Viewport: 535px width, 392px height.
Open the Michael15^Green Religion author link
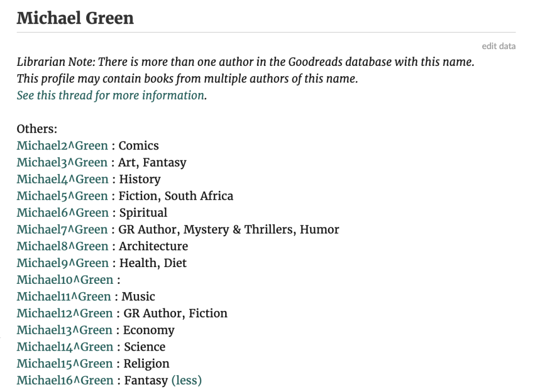pos(64,363)
